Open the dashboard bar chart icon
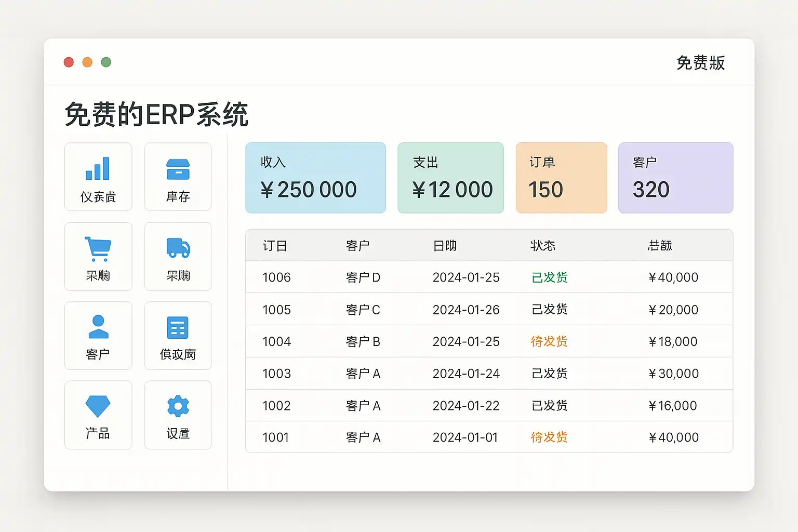The height and width of the screenshot is (532, 798). [x=98, y=169]
